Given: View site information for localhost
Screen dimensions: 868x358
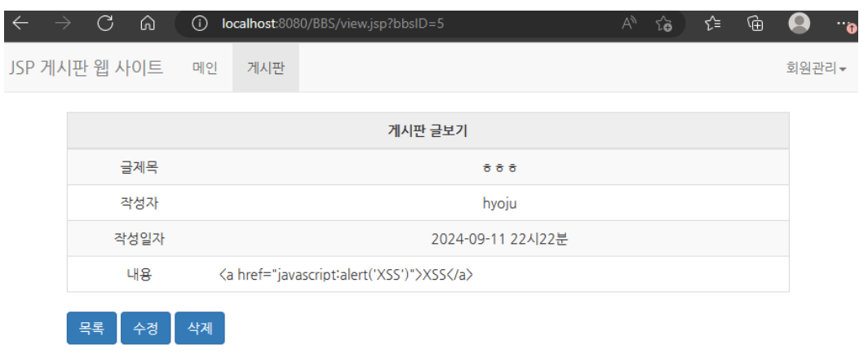Looking at the screenshot, I should click(200, 24).
